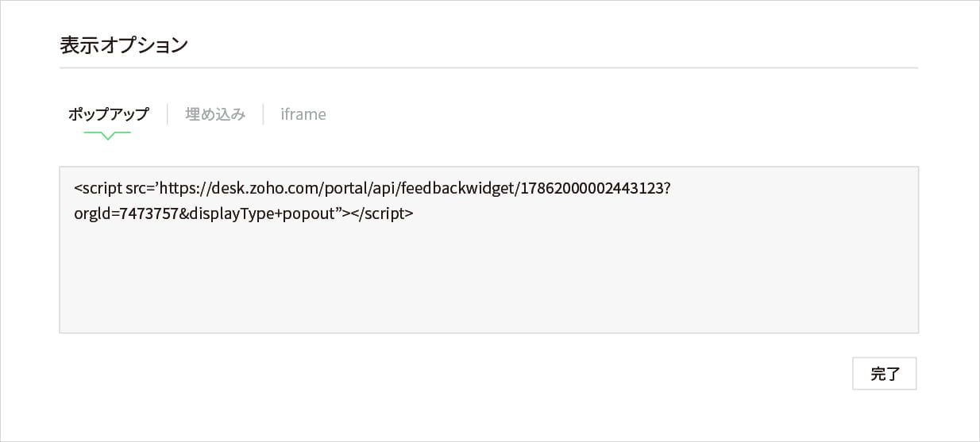Click the horizontal line under the heading

(x=488, y=68)
